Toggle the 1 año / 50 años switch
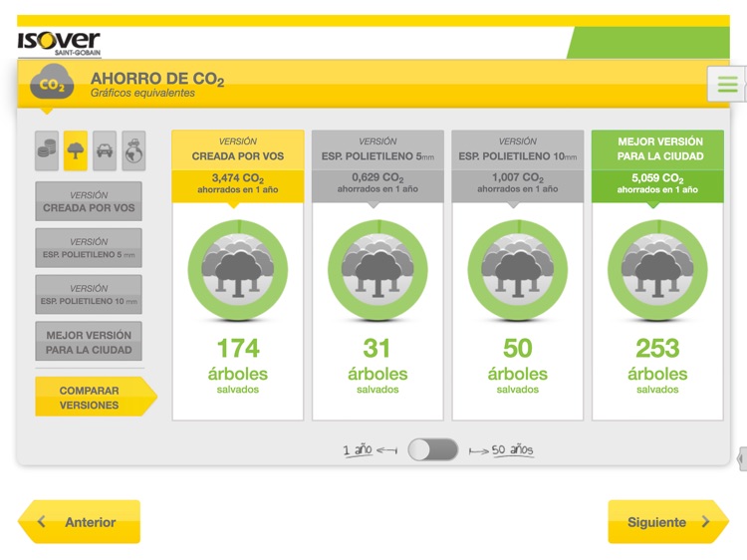The height and width of the screenshot is (560, 747). (433, 449)
